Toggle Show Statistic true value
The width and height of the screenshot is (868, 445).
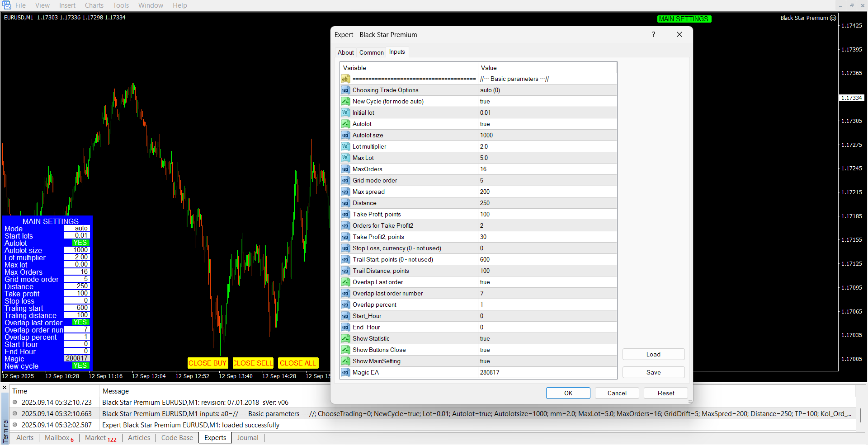[547, 339]
